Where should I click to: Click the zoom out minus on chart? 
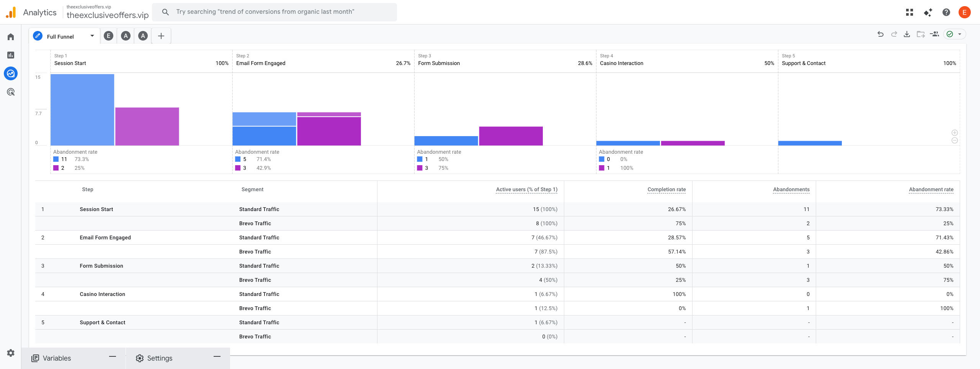[x=955, y=140]
